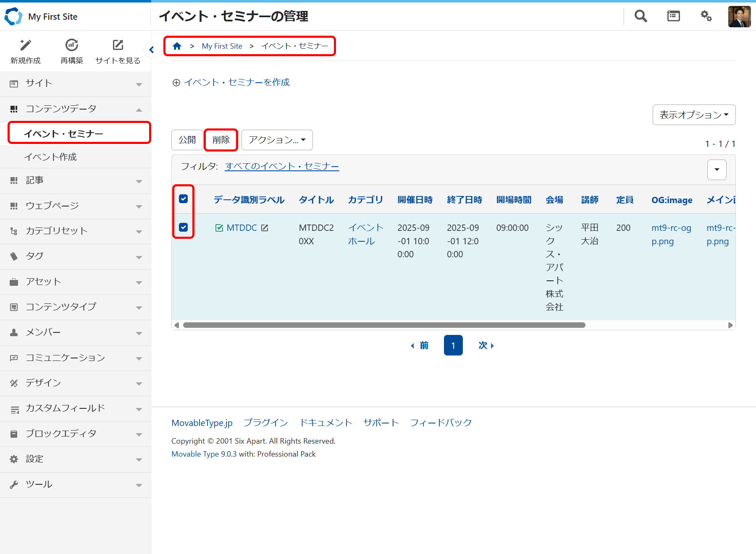756x554 pixels.
Task: Click the user profile avatar
Action: (x=739, y=17)
